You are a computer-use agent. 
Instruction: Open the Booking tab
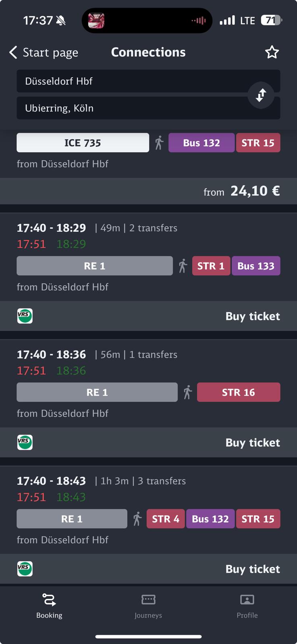coord(49,606)
